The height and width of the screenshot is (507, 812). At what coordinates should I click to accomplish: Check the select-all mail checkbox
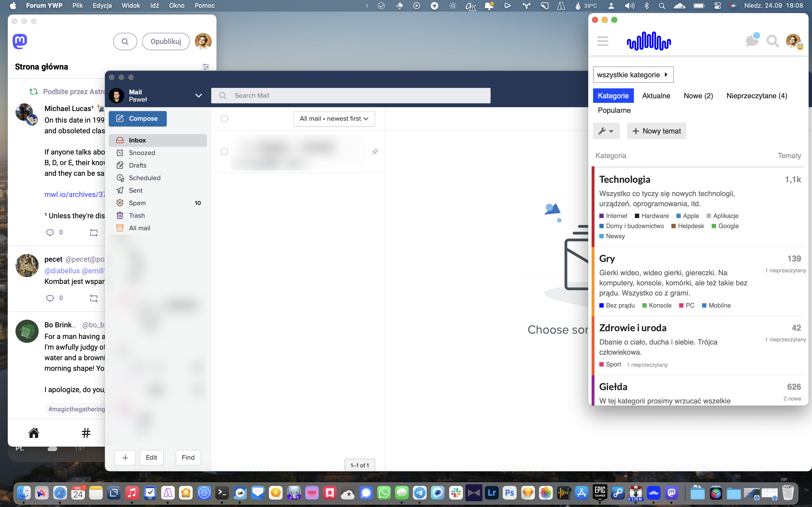(x=224, y=119)
